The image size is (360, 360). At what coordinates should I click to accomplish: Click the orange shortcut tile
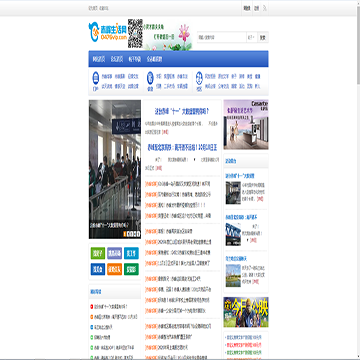click(114, 269)
